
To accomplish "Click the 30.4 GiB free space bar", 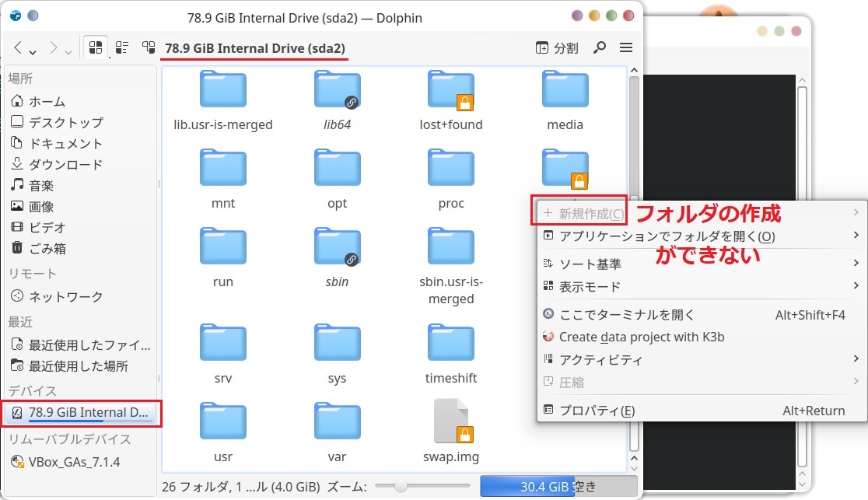I will [x=558, y=487].
